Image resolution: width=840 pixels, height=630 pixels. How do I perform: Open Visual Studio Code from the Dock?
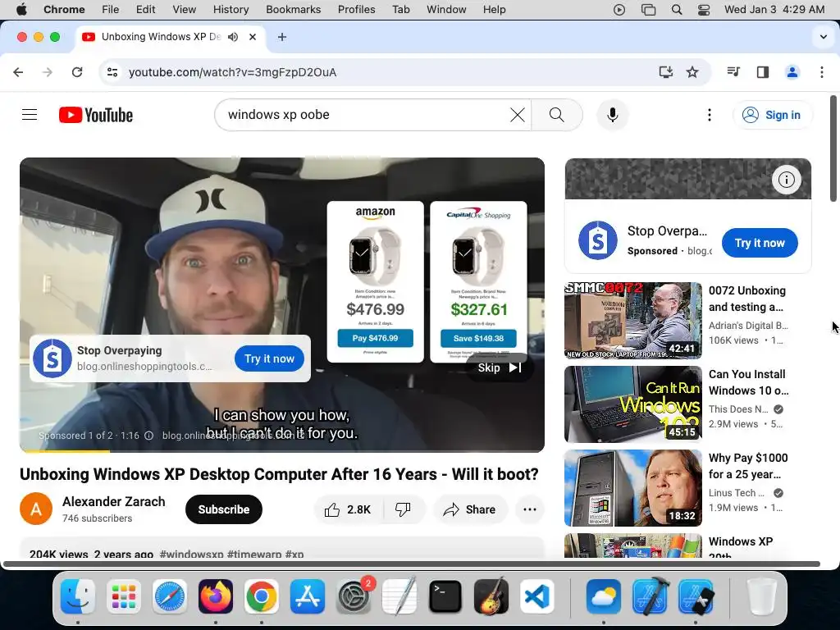tap(536, 596)
